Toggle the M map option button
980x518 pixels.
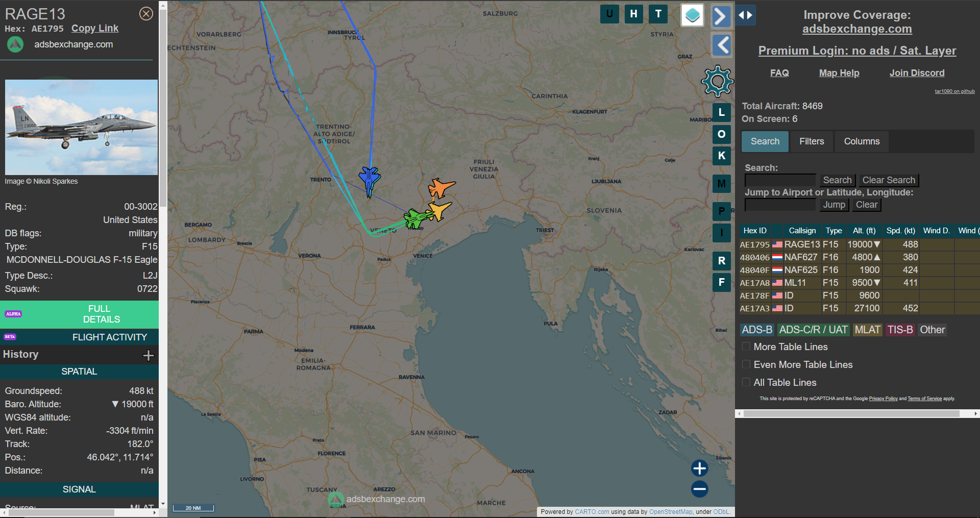coord(722,184)
